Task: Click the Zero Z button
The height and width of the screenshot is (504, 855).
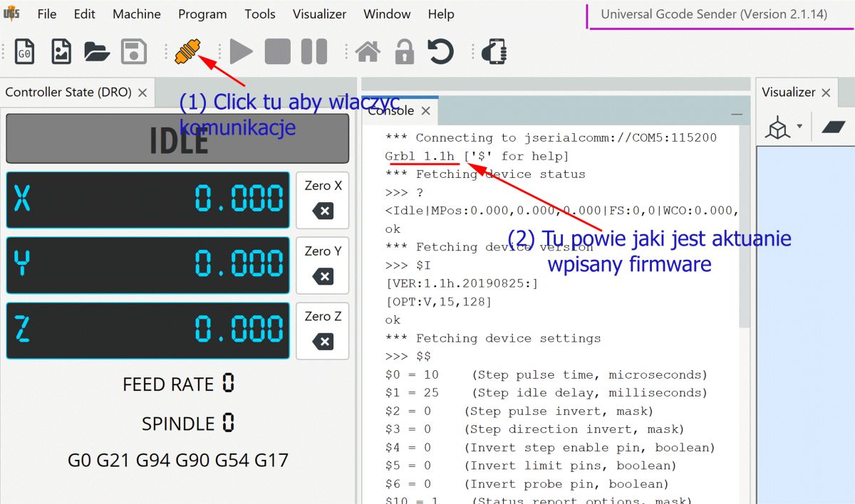Action: coord(323,331)
